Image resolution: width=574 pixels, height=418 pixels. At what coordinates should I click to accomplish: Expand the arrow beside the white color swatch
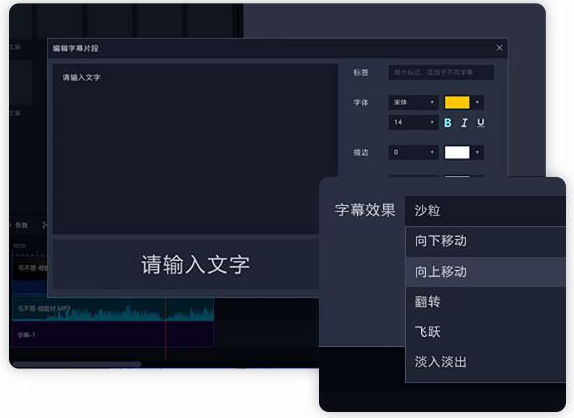click(x=477, y=152)
